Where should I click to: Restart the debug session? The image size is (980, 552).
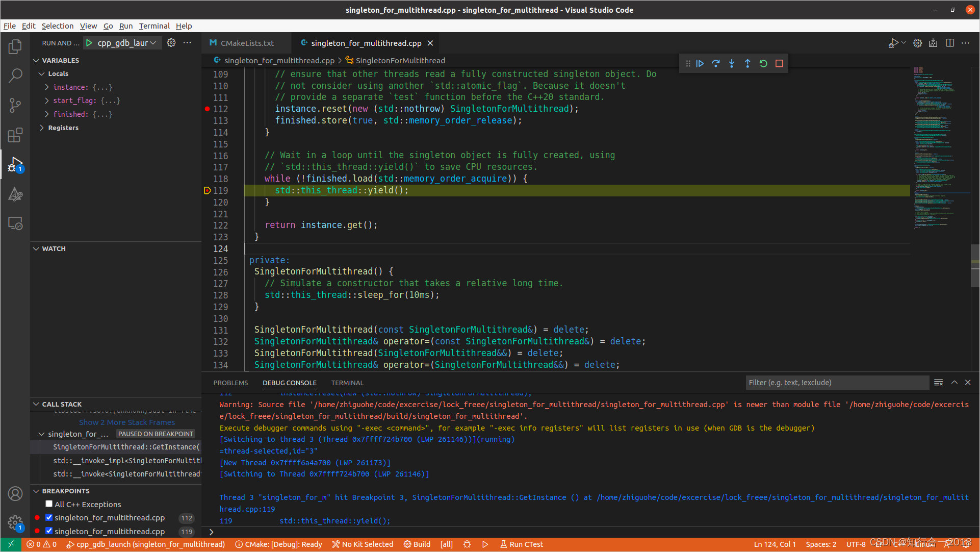763,63
